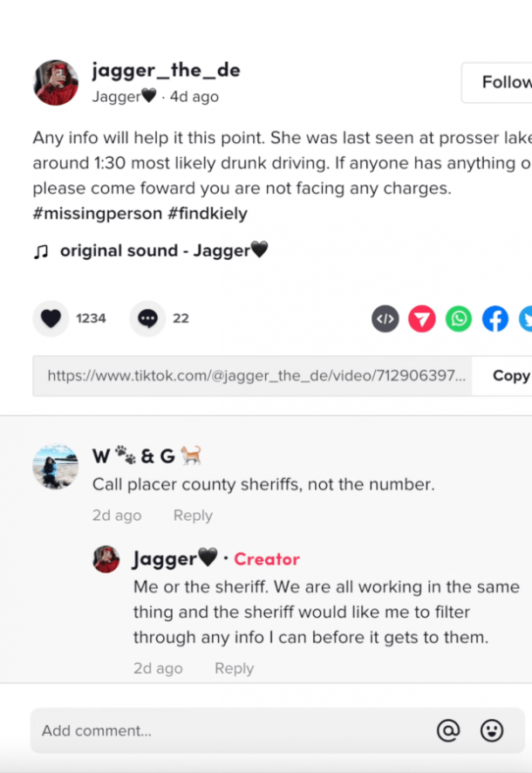This screenshot has height=773, width=532.
Task: Reply to Jagger's creator comment
Action: [x=234, y=668]
